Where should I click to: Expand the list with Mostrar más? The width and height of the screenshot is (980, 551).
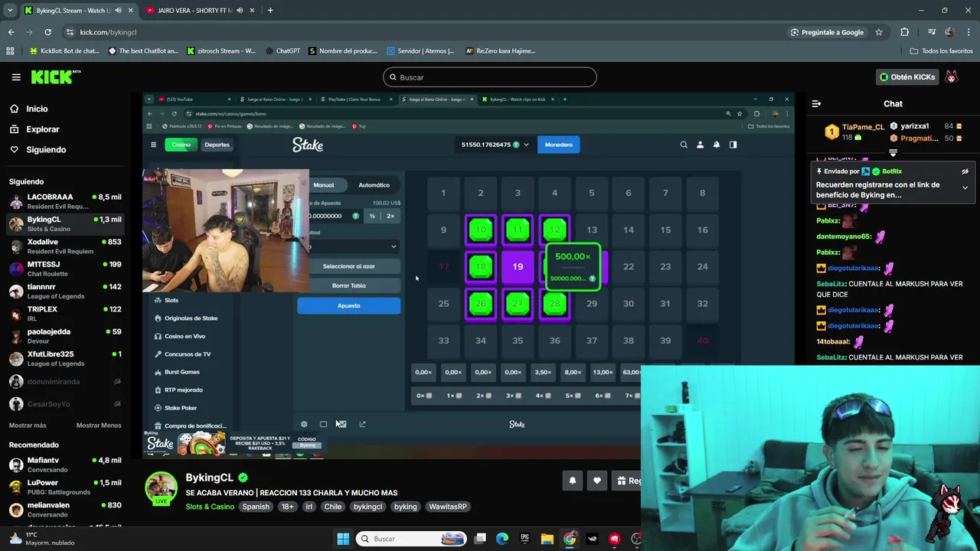28,425
